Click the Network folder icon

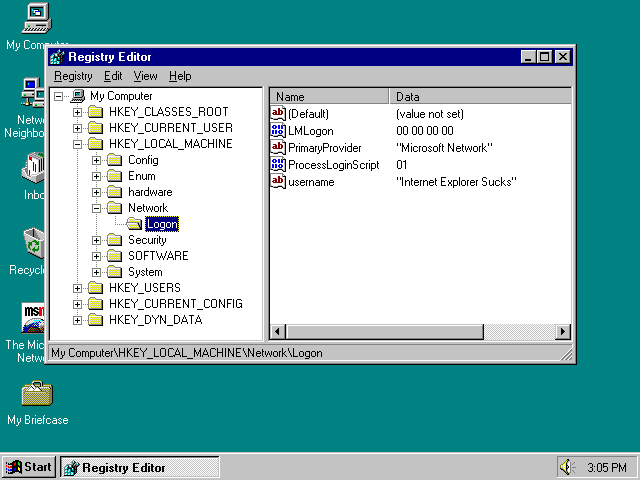pyautogui.click(x=115, y=208)
